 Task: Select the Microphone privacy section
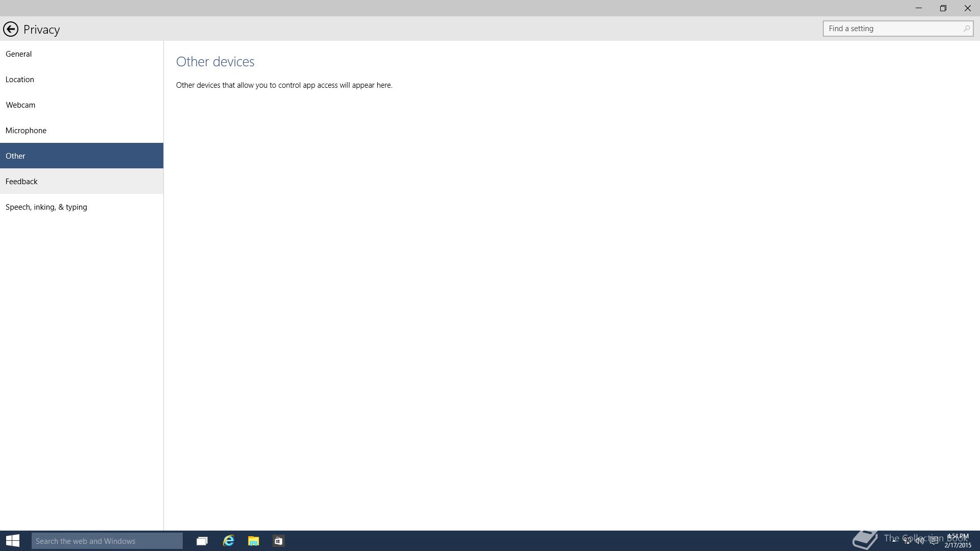point(82,130)
